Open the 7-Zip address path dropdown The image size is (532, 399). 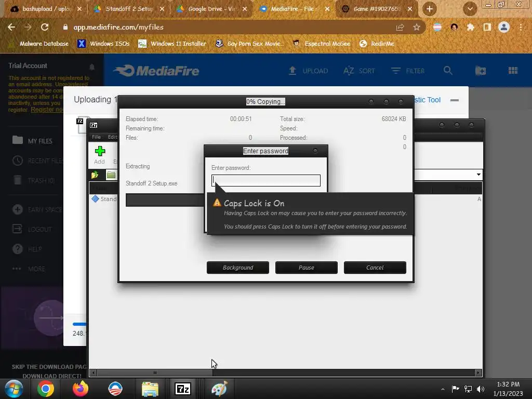point(478,175)
